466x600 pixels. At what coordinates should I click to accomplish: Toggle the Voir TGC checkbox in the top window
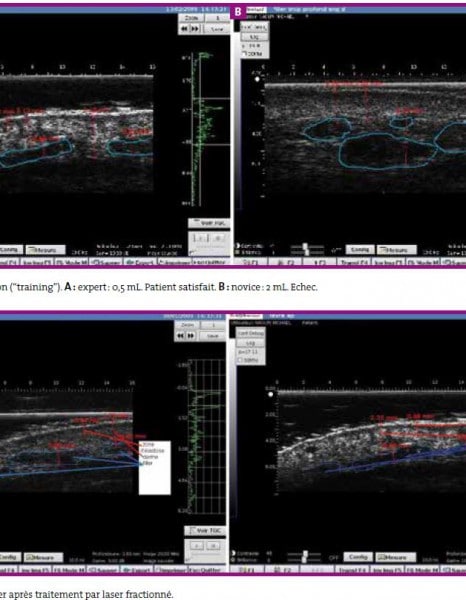click(x=209, y=223)
